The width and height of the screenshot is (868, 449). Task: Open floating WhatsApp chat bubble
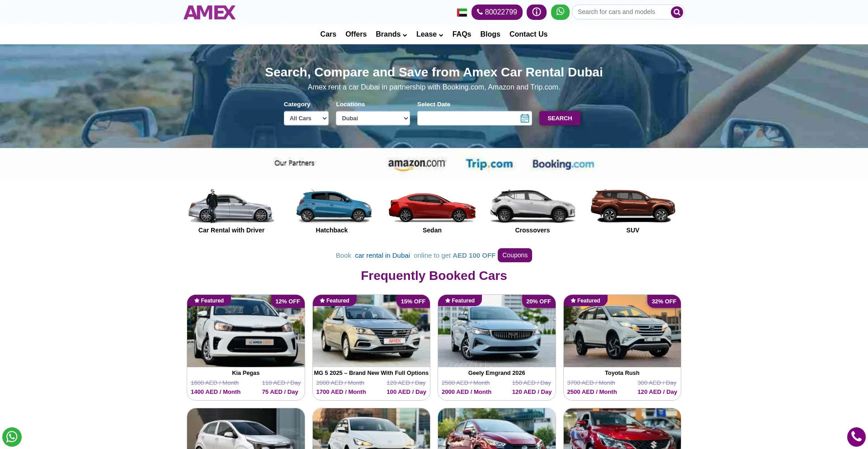[12, 437]
